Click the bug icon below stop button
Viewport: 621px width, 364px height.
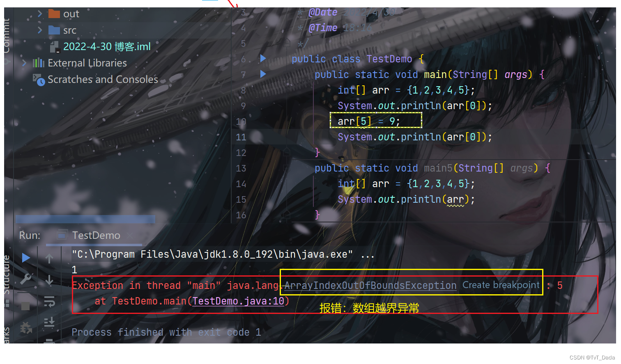point(26,328)
